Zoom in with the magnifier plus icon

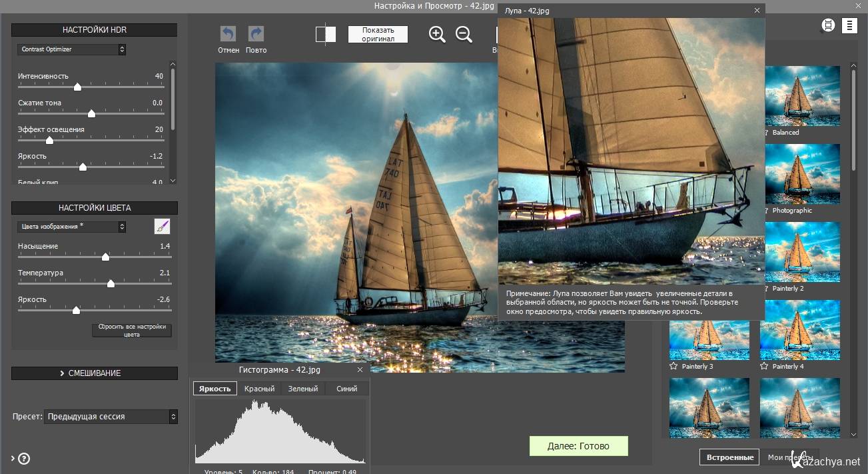(437, 35)
